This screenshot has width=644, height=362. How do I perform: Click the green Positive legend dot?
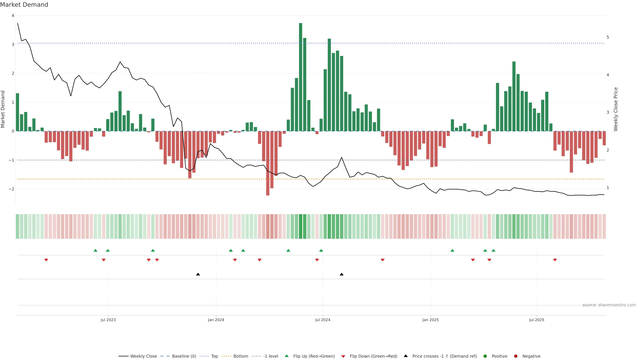pyautogui.click(x=485, y=356)
